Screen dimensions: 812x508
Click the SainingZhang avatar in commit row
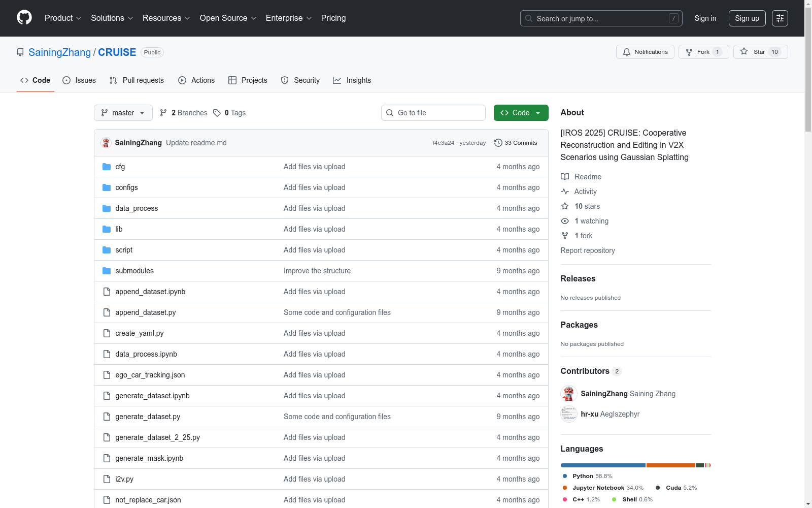(x=106, y=143)
